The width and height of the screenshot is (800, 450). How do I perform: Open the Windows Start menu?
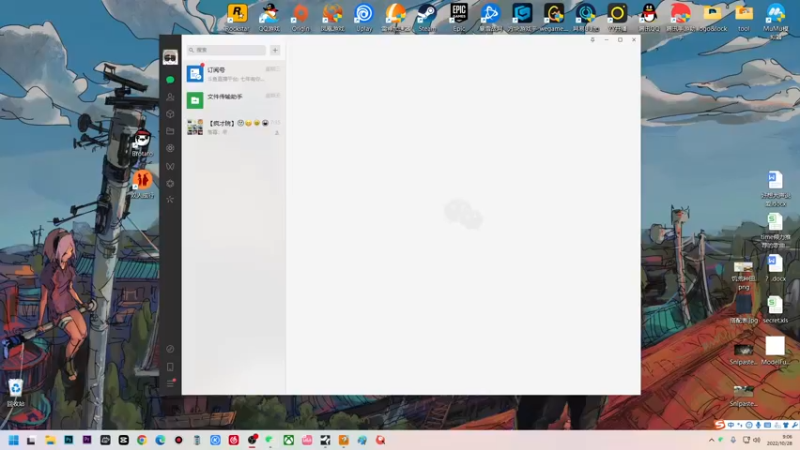(13, 440)
